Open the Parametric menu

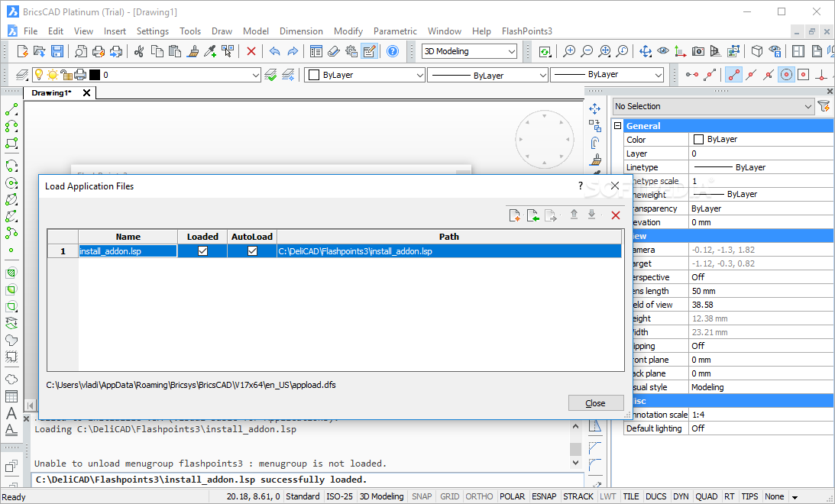tap(395, 31)
